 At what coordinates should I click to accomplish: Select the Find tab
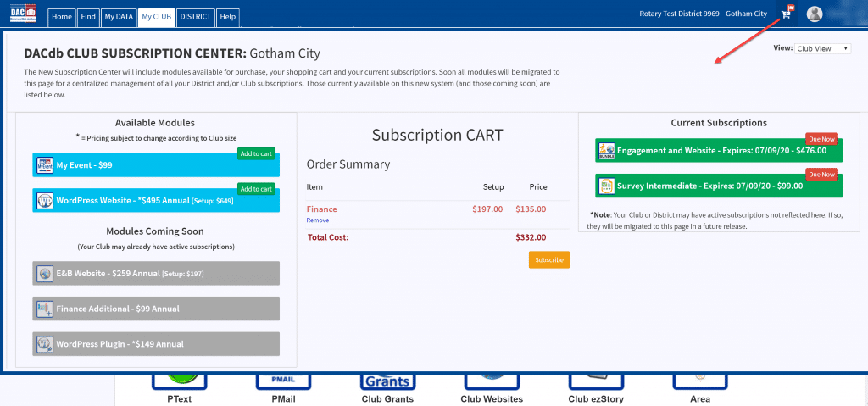tap(88, 17)
